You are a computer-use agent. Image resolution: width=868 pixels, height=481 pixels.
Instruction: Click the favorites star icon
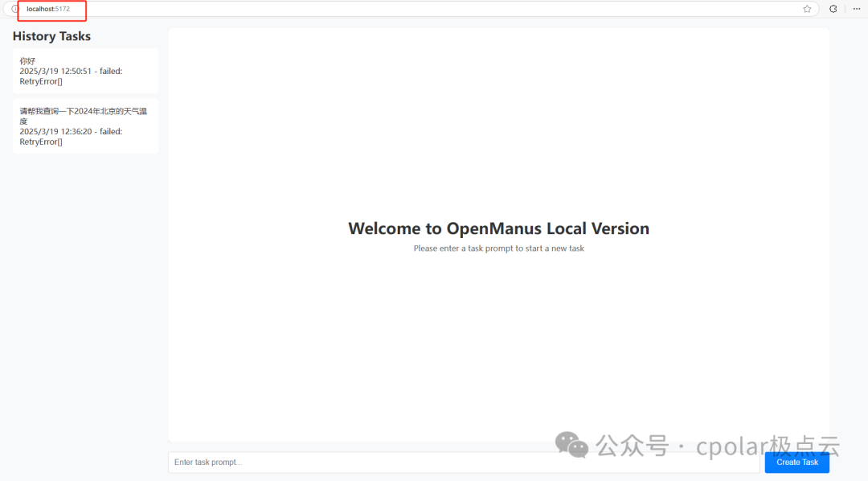click(x=807, y=9)
